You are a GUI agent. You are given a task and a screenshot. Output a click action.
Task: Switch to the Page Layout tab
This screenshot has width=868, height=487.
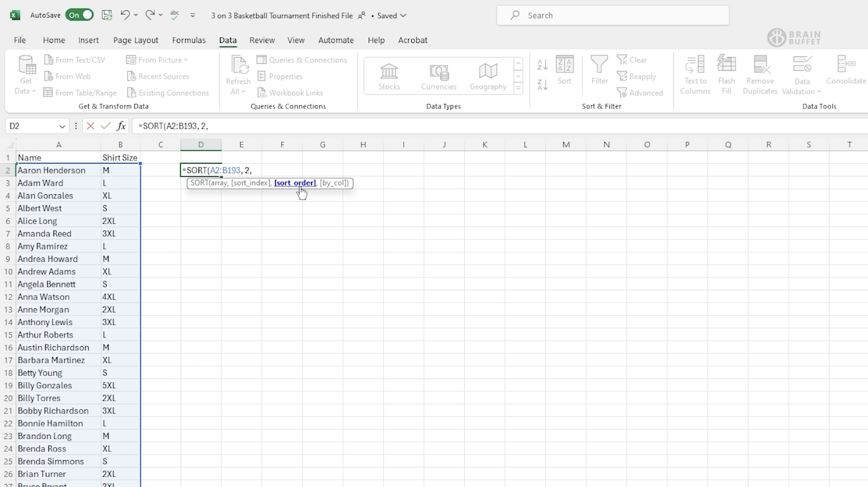pos(135,40)
